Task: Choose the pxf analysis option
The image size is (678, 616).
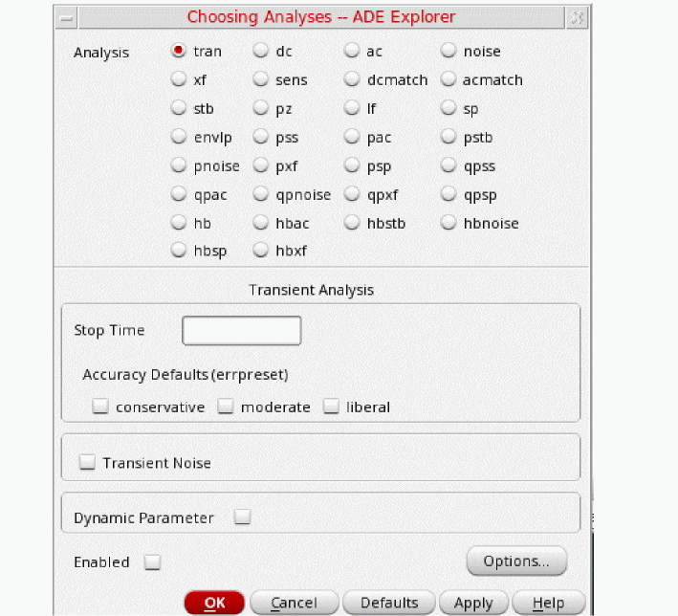Action: pyautogui.click(x=261, y=165)
